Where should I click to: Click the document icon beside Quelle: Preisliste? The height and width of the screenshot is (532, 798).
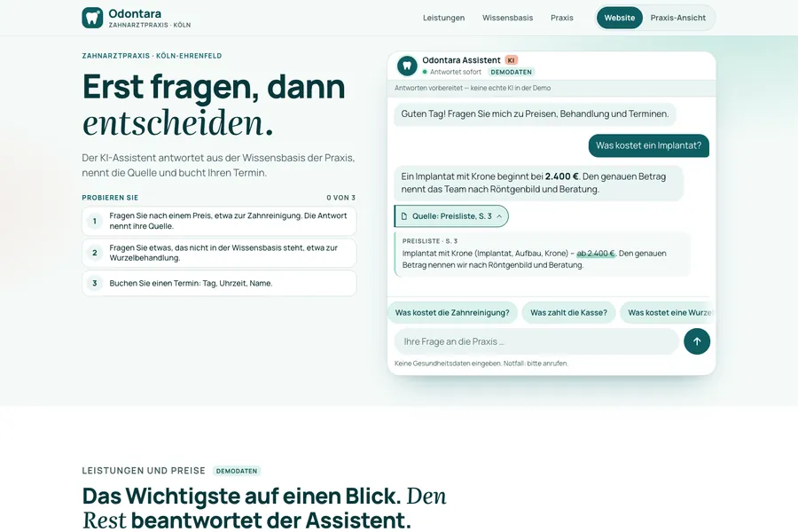coord(404,216)
